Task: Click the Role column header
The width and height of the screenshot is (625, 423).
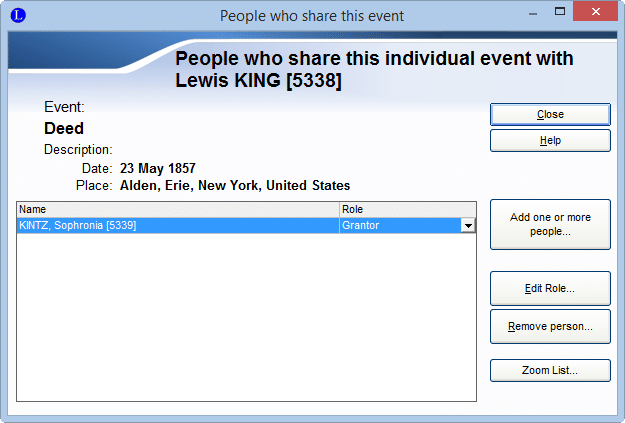Action: 407,209
